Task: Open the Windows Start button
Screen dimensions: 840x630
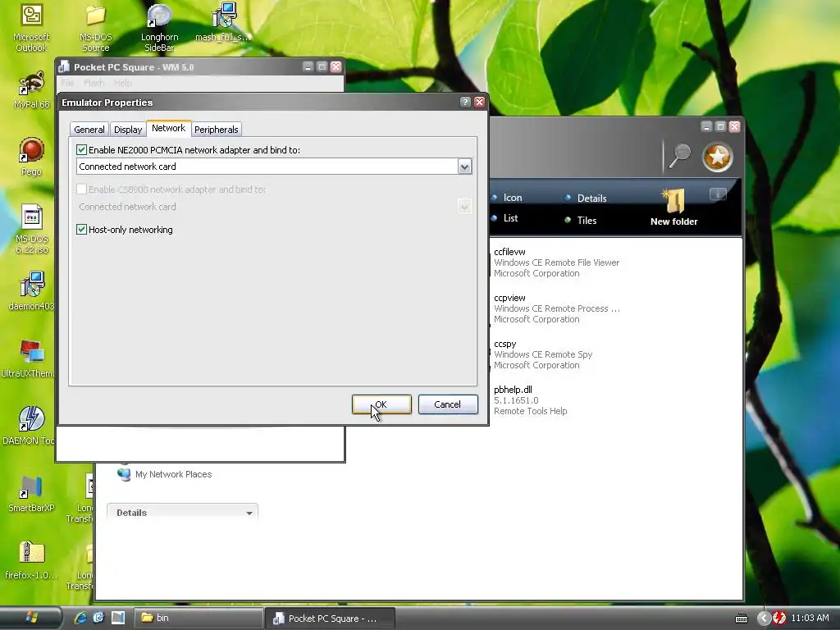Action: coord(31,618)
